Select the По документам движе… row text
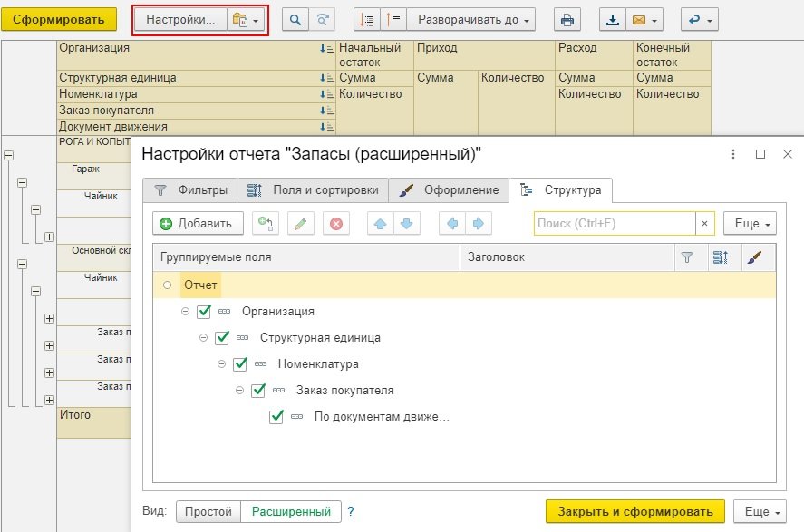804x532 pixels. point(382,417)
